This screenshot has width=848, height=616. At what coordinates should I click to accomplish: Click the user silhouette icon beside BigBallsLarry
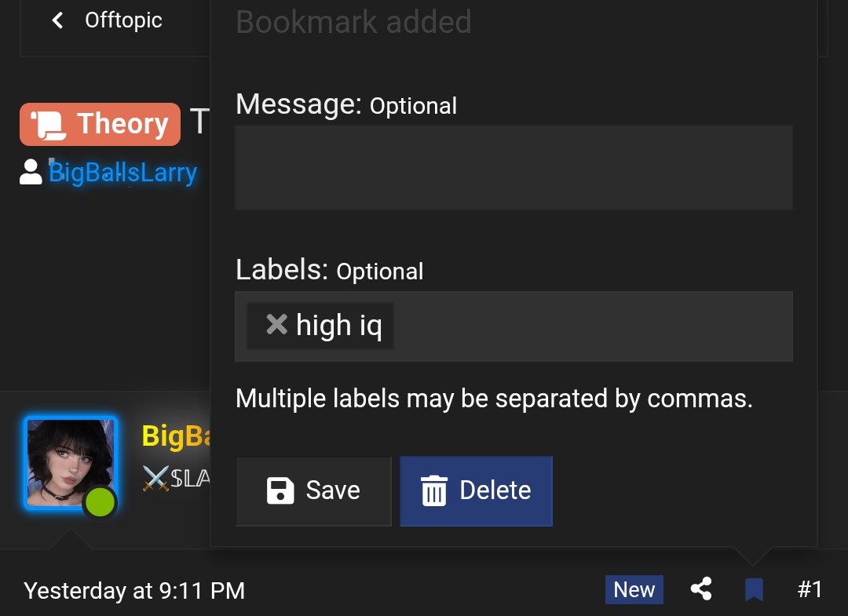pyautogui.click(x=31, y=173)
